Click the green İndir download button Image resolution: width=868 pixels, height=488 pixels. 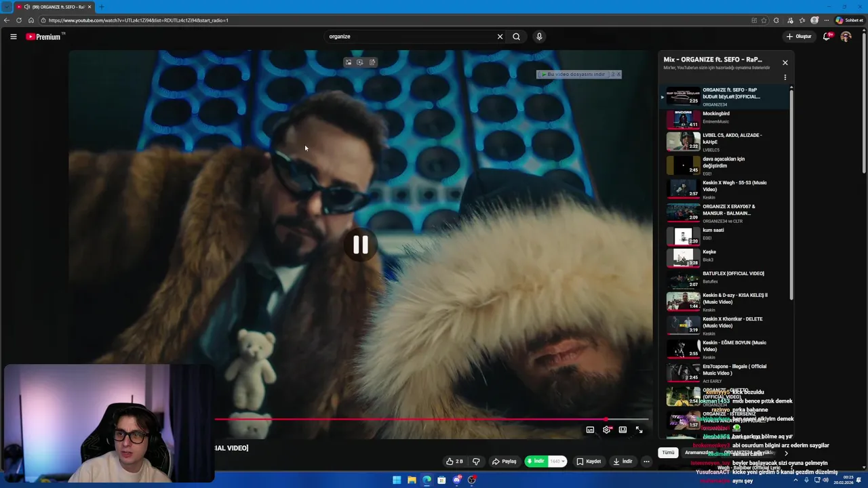pos(536,462)
